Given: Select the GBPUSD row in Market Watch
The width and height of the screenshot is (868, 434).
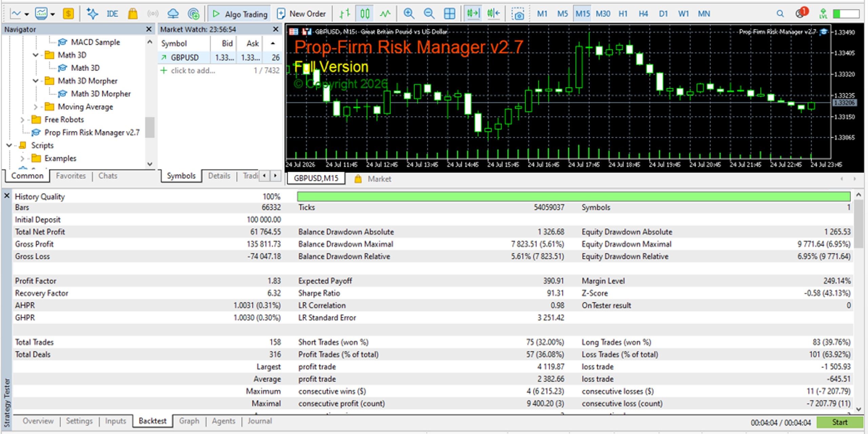Looking at the screenshot, I should pyautogui.click(x=220, y=58).
